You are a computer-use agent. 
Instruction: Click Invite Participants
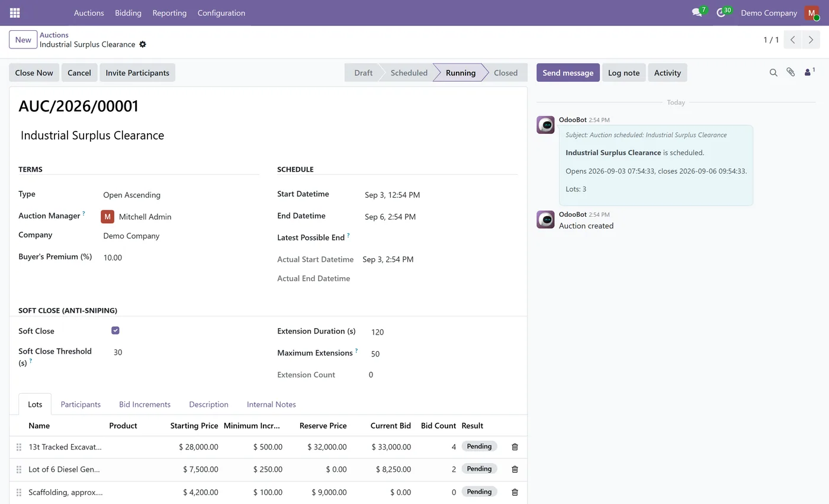coord(137,73)
